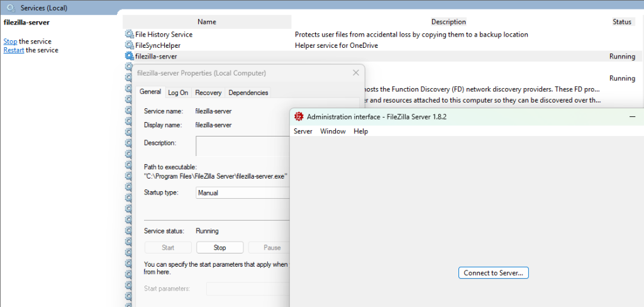Click the filezilla-server gear icon in list
Viewport: 644px width, 307px height.
coord(130,57)
